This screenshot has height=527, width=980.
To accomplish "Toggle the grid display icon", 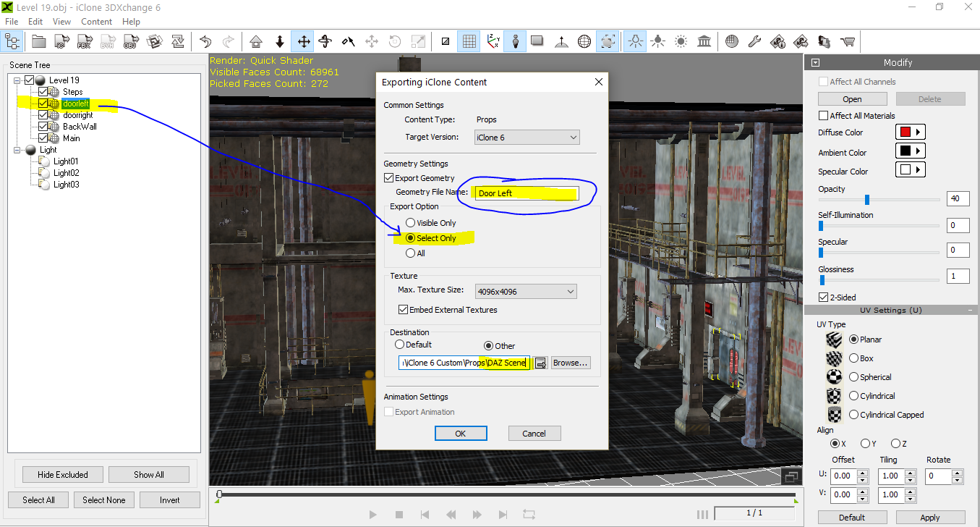I will 469,41.
